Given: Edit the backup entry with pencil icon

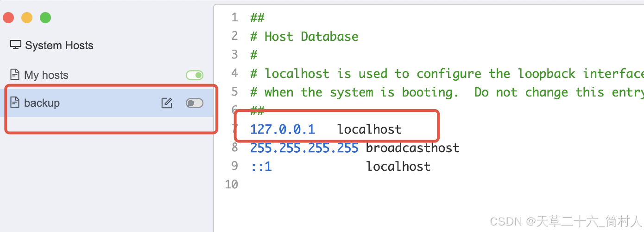Looking at the screenshot, I should pos(167,103).
